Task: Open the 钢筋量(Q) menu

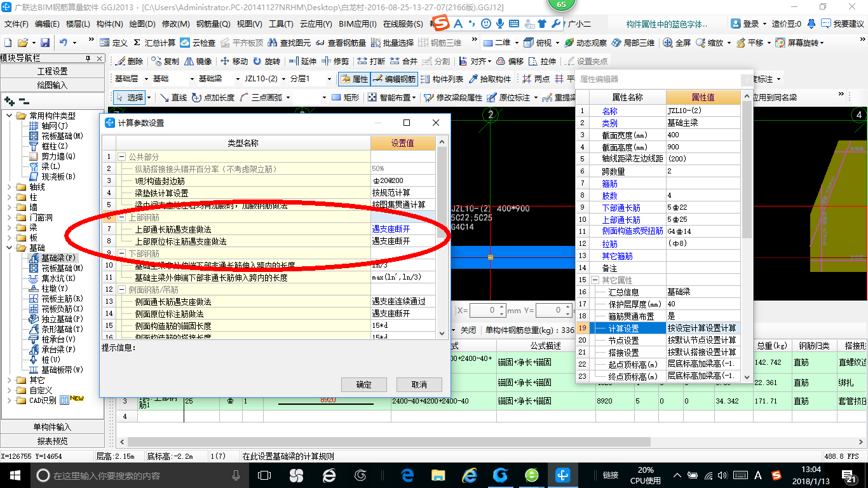Action: 213,24
